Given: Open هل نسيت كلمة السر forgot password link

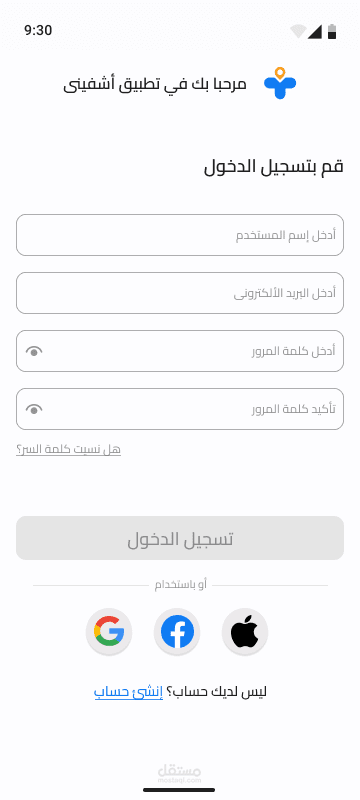Looking at the screenshot, I should tap(68, 449).
